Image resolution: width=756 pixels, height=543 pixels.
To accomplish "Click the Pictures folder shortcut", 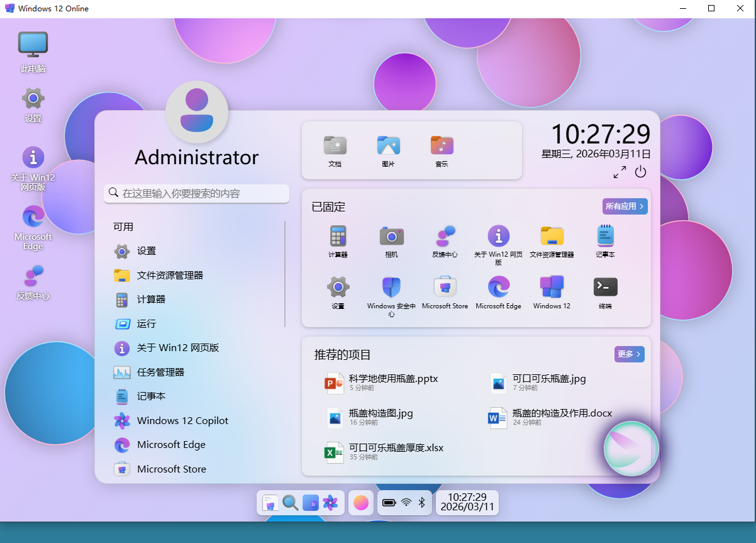I will pos(388,146).
